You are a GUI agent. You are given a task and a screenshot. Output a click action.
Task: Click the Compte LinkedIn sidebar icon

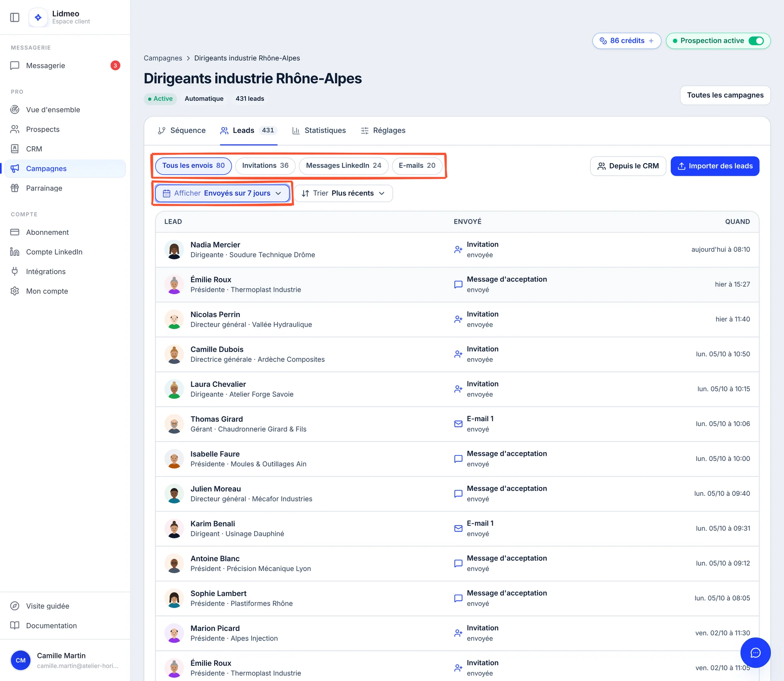click(x=15, y=252)
